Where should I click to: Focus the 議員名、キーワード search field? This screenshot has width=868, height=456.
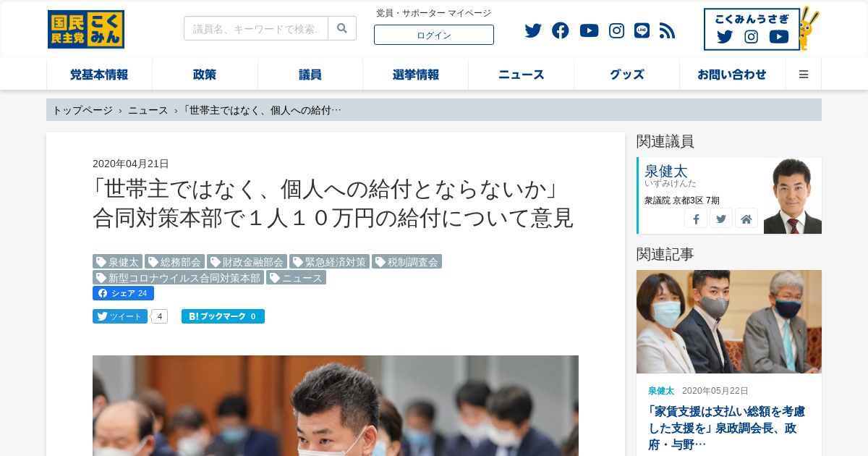pos(256,28)
